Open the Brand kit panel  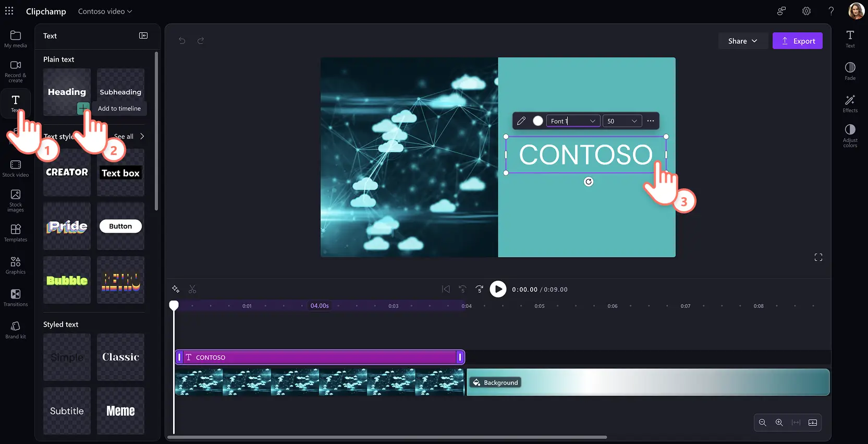click(x=16, y=330)
